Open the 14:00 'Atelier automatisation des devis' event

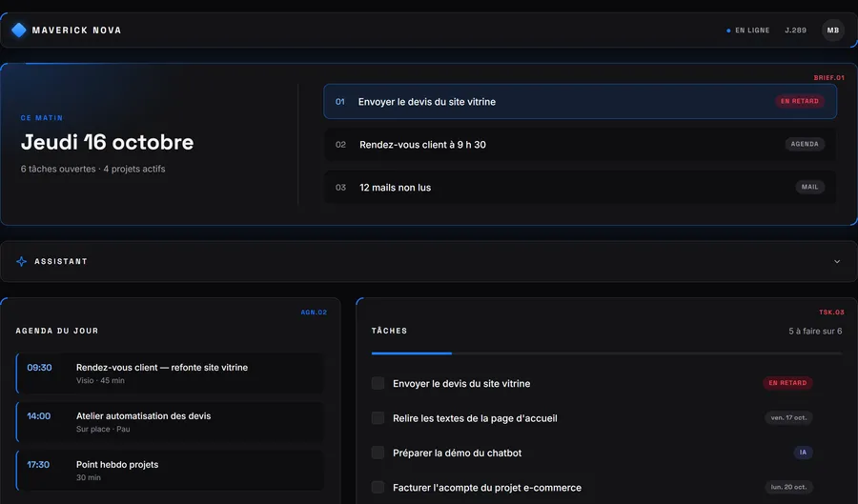click(170, 422)
